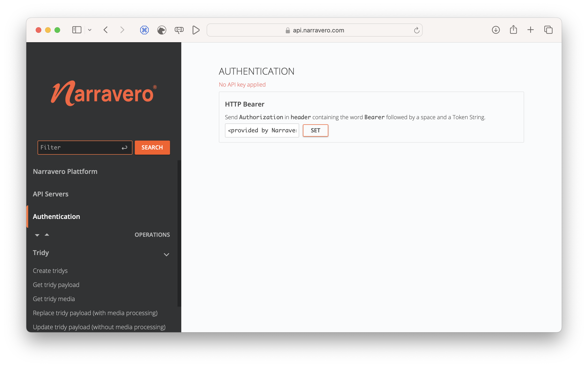The height and width of the screenshot is (367, 588).
Task: Open the bear-shaped browser extension
Action: click(162, 30)
